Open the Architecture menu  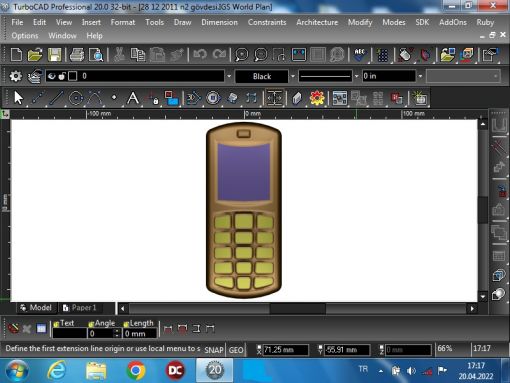coord(317,22)
